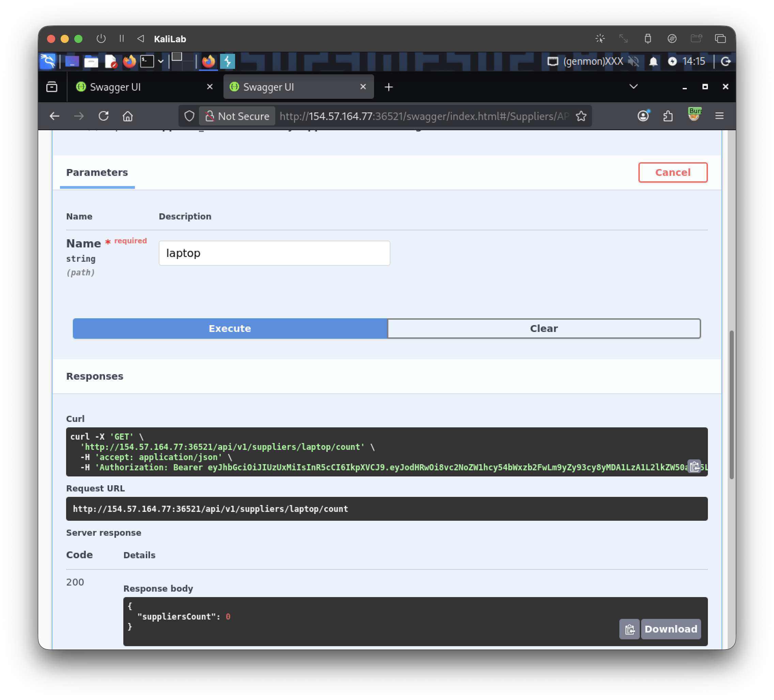Go to the browser home page
The image size is (774, 700).
(x=128, y=116)
